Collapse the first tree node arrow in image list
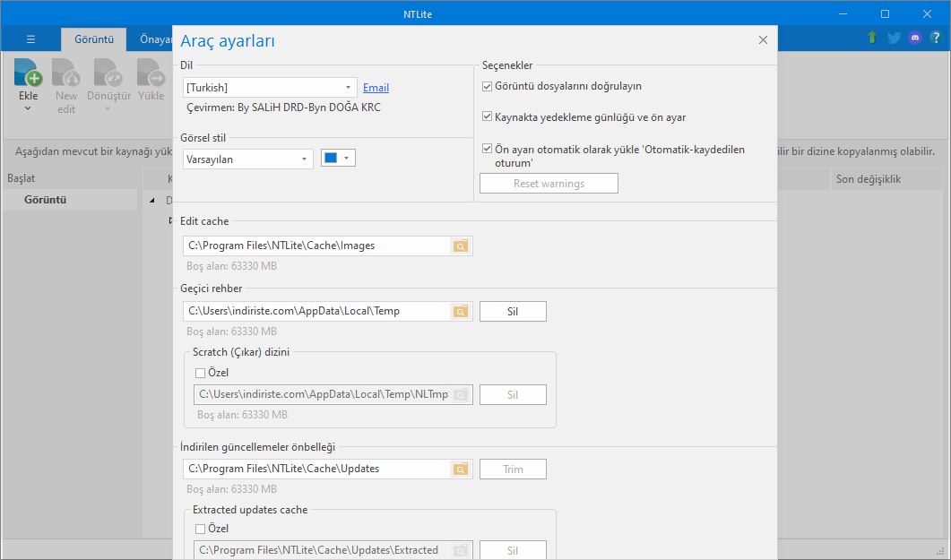The width and height of the screenshot is (951, 560). tap(152, 200)
